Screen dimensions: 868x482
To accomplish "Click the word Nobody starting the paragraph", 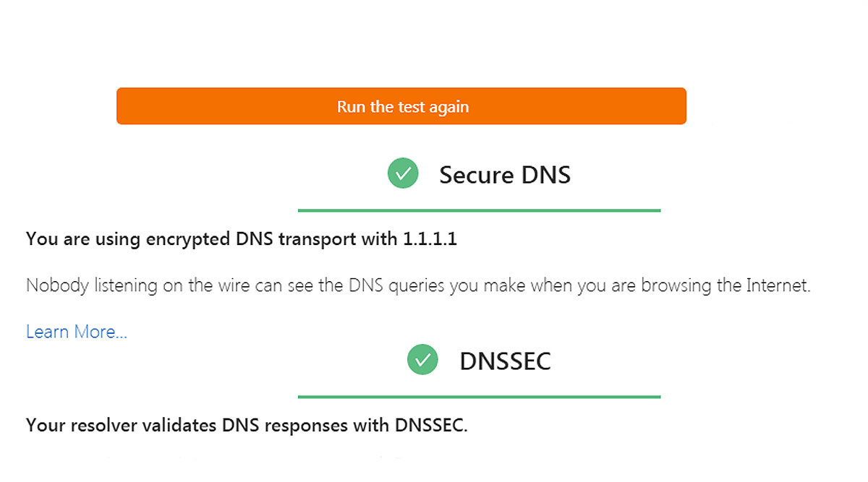I will 54,285.
